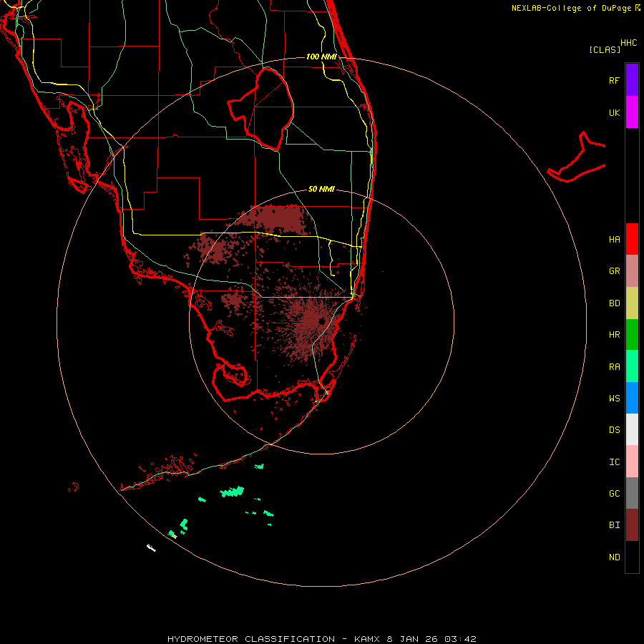This screenshot has height=644, width=644.
Task: Select the GC gray legend swatch
Action: point(632,493)
